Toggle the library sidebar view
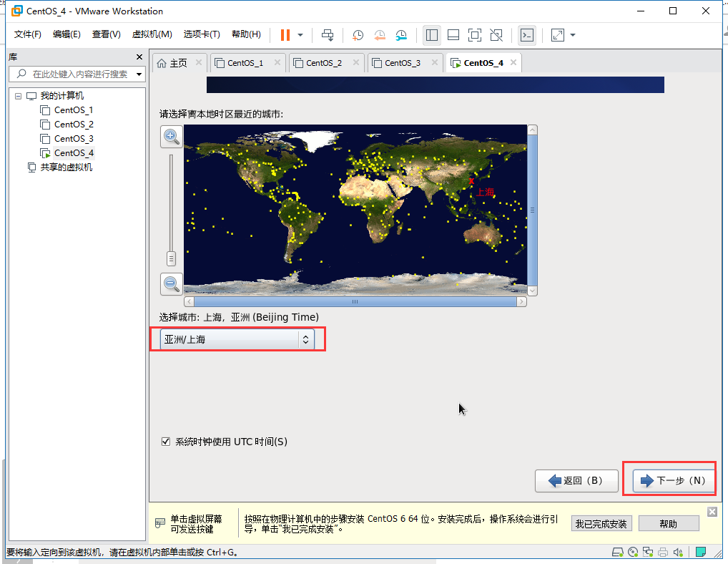 432,35
